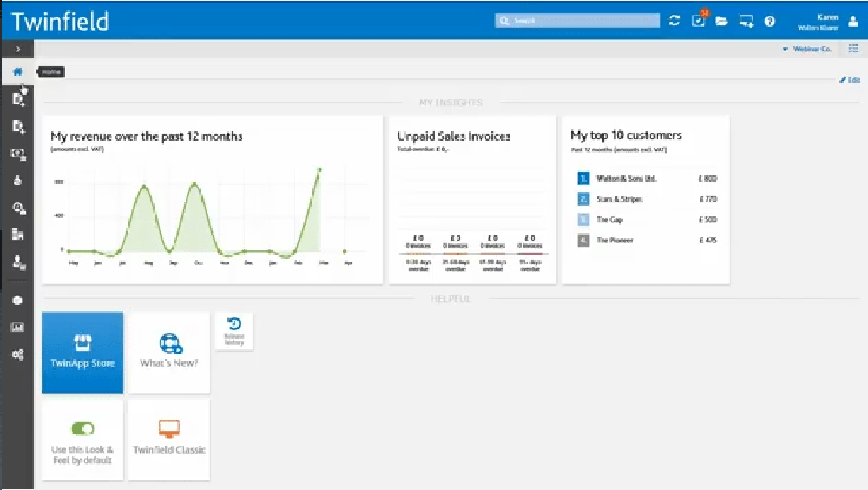Open the Twinfield Classic tile
Viewport: 868px width, 490px height.
(x=169, y=439)
